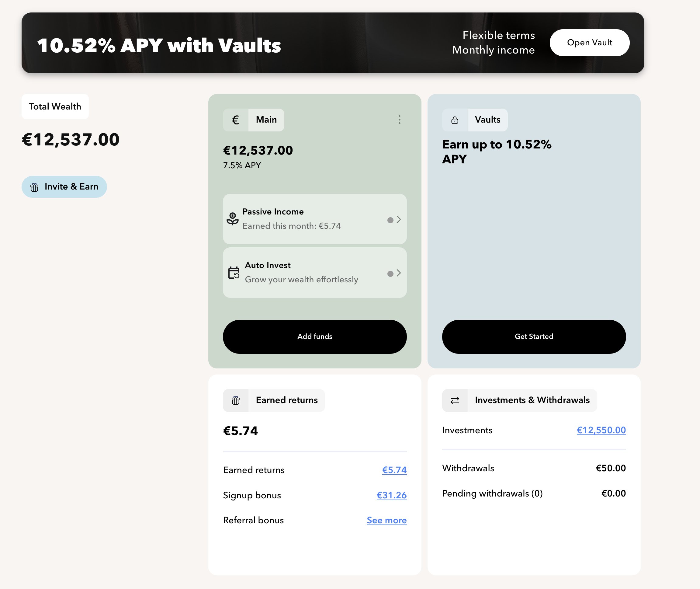Viewport: 700px width, 589px height.
Task: Click See more next to Referral bonus
Action: pyautogui.click(x=386, y=520)
